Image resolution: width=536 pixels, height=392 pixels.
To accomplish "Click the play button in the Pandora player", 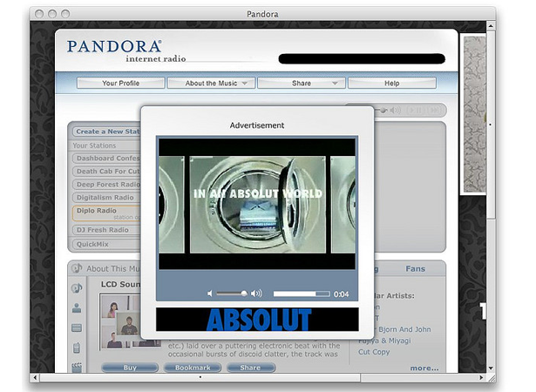I will point(411,110).
